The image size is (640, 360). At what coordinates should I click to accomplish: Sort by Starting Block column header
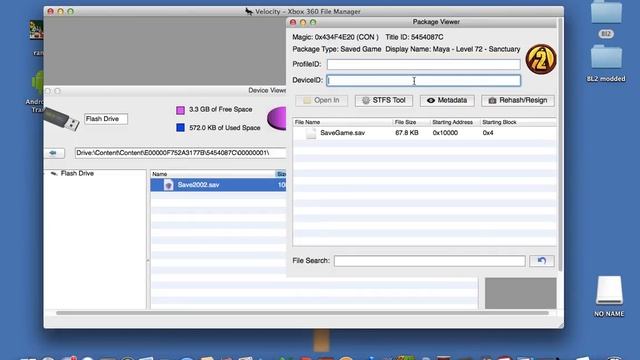[x=518, y=122]
